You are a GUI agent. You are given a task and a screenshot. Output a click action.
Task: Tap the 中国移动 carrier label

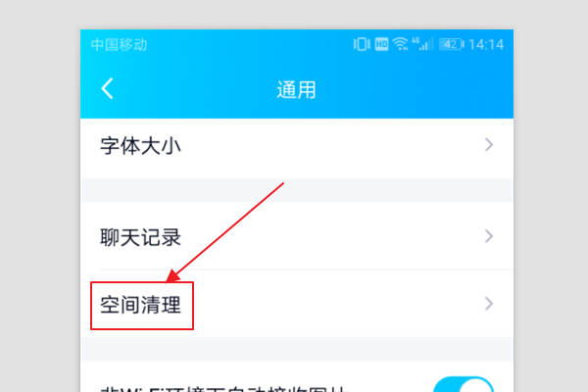pyautogui.click(x=119, y=45)
